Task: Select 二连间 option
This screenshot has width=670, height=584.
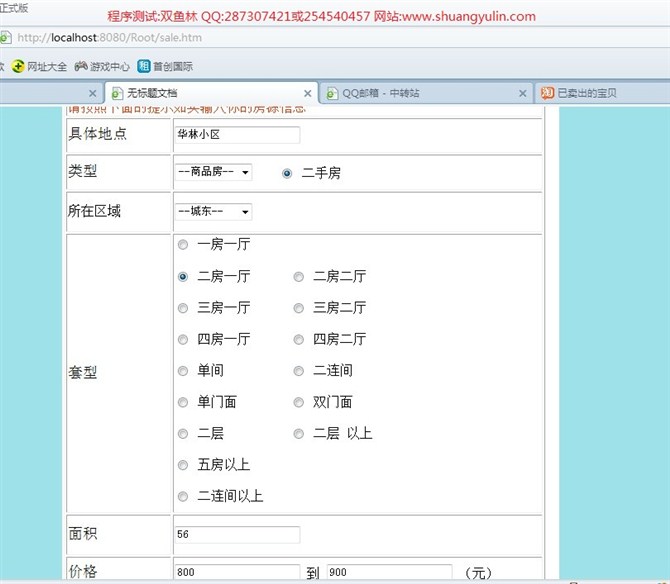Action: [x=299, y=371]
